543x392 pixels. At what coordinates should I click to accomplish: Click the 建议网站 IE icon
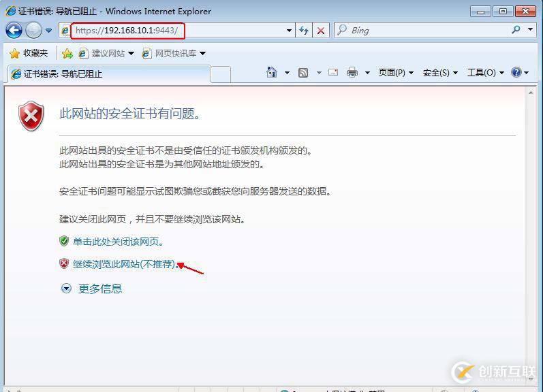[83, 53]
